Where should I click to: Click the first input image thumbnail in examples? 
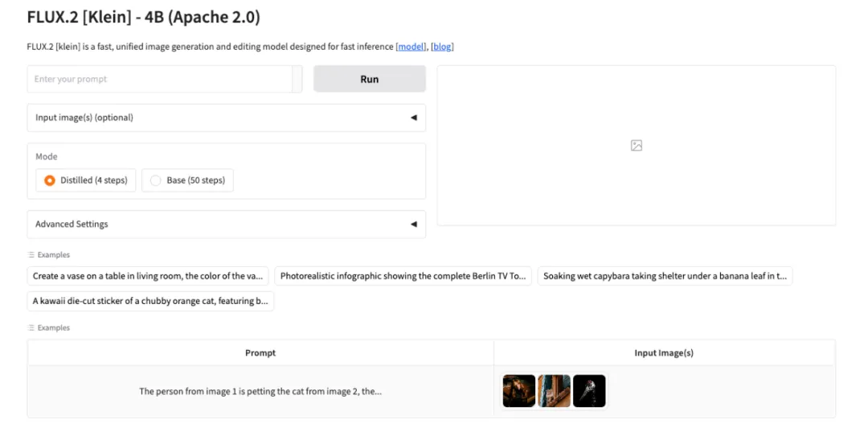[x=518, y=391]
